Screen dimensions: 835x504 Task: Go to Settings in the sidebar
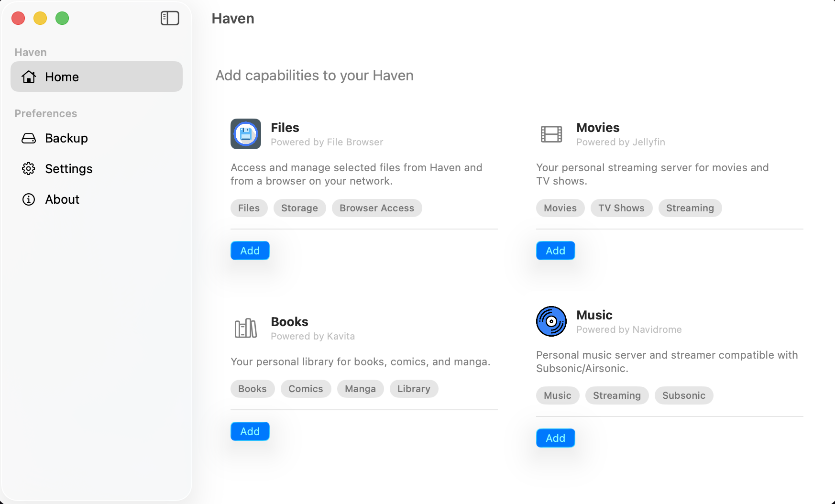point(97,169)
